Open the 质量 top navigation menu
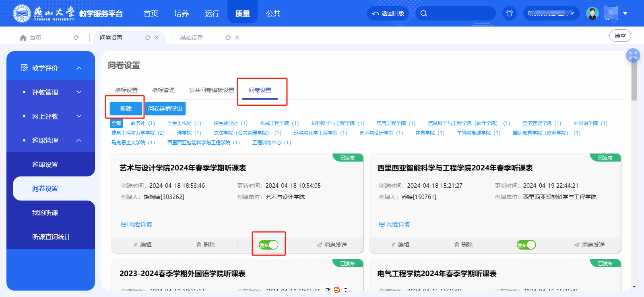Screen dimensions: 644x297 [243, 14]
